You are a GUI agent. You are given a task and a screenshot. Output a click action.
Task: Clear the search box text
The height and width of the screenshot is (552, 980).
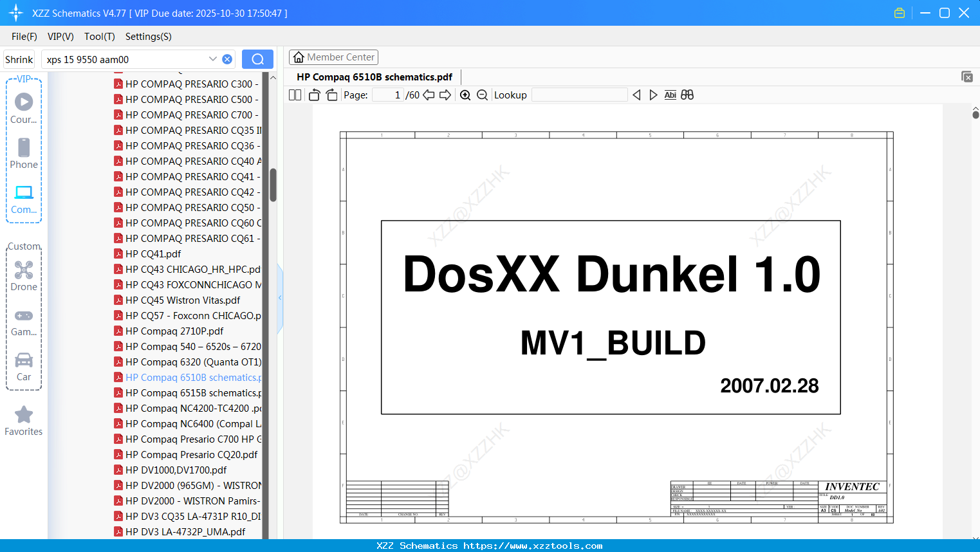[x=227, y=59]
